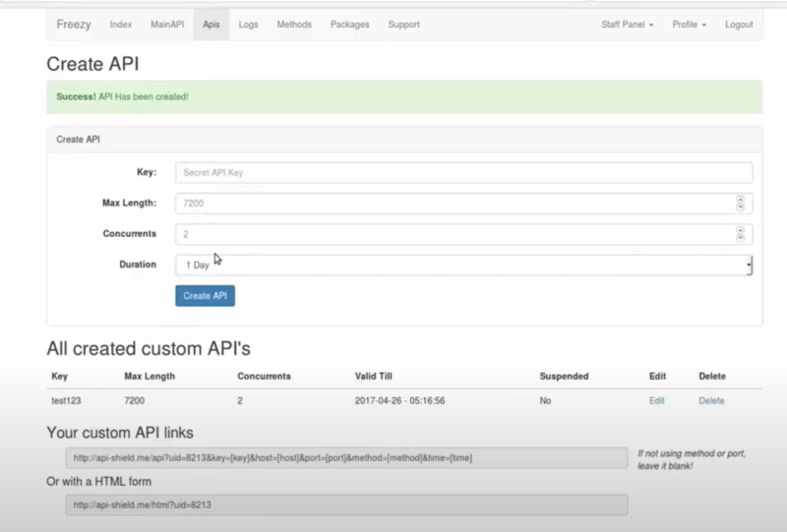This screenshot has height=532, width=787.
Task: Open the Packages page
Action: [x=350, y=25]
